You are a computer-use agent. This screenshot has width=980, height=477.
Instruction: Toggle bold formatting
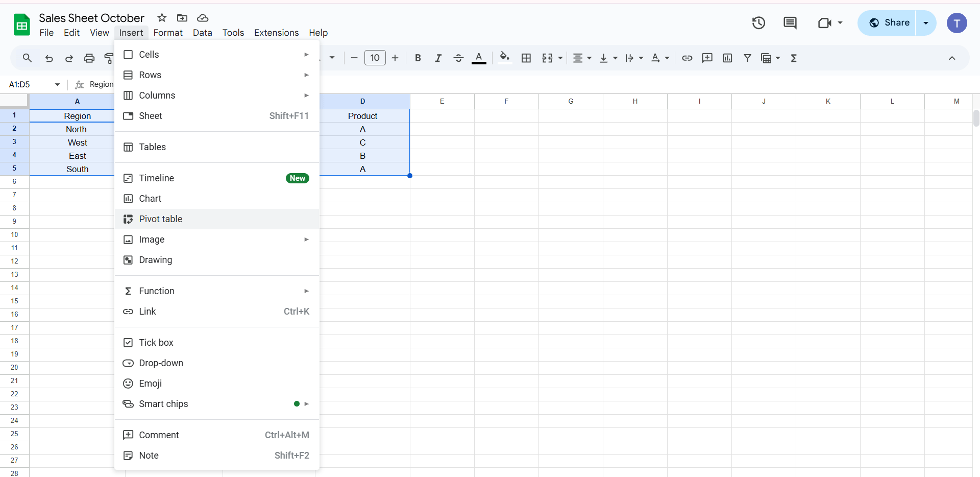click(x=418, y=58)
